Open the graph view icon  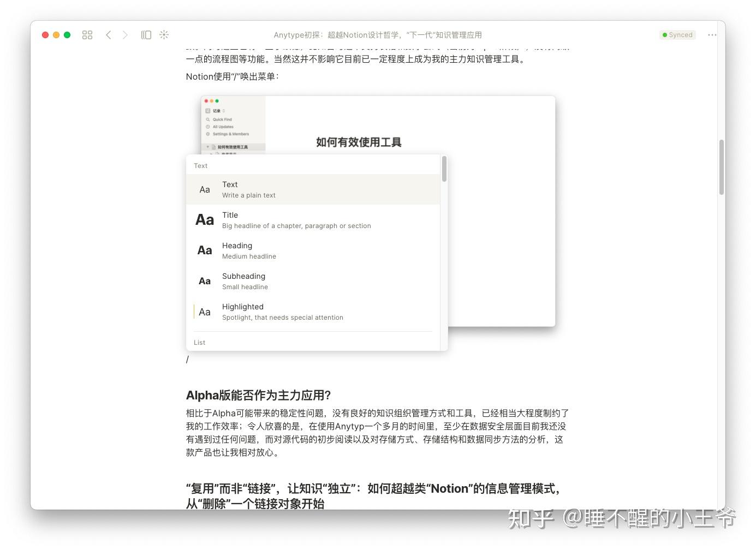coord(164,35)
